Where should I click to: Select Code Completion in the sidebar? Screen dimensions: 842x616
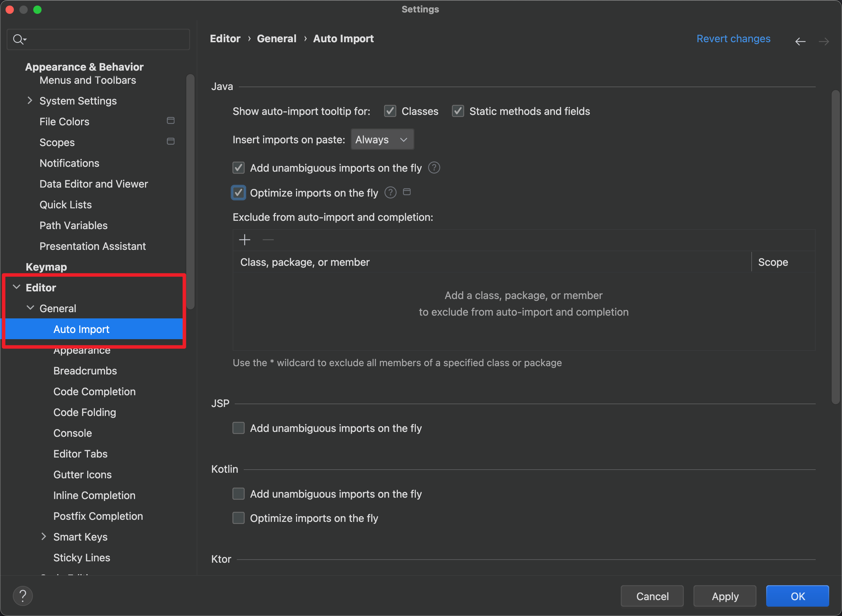(x=95, y=391)
